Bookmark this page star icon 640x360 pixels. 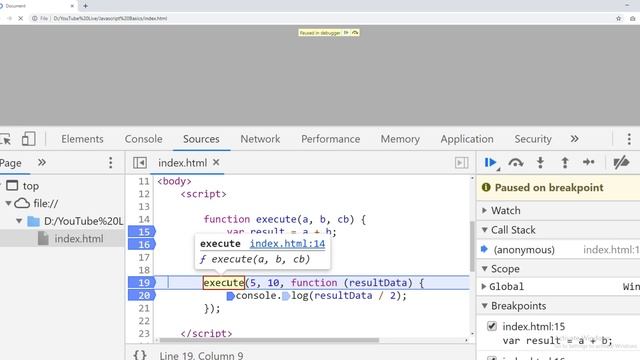point(618,18)
